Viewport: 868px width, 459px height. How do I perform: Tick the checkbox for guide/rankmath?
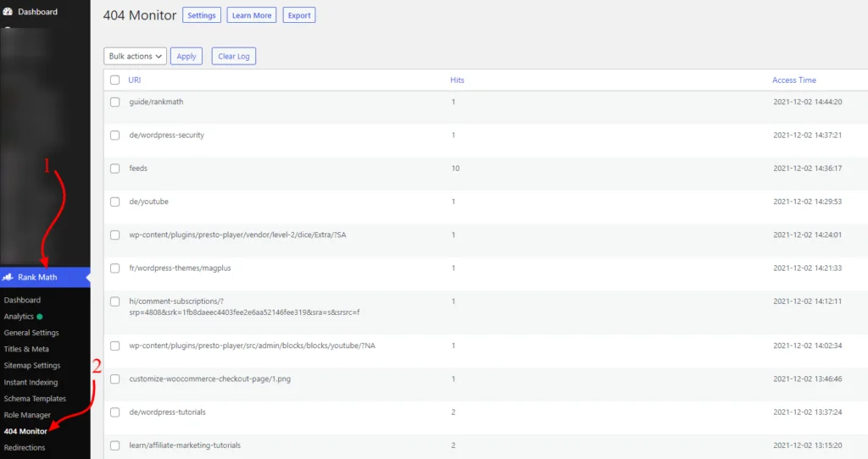pos(115,102)
